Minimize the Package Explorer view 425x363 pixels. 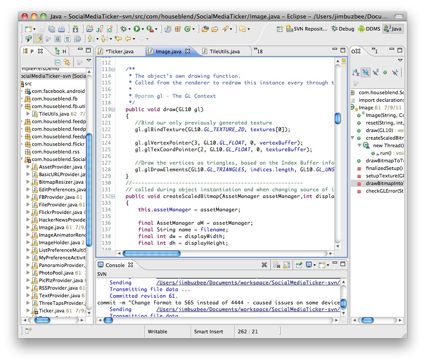80,50
